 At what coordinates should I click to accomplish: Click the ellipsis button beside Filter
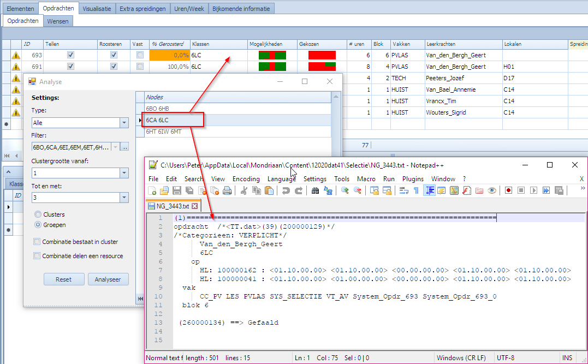(125, 147)
